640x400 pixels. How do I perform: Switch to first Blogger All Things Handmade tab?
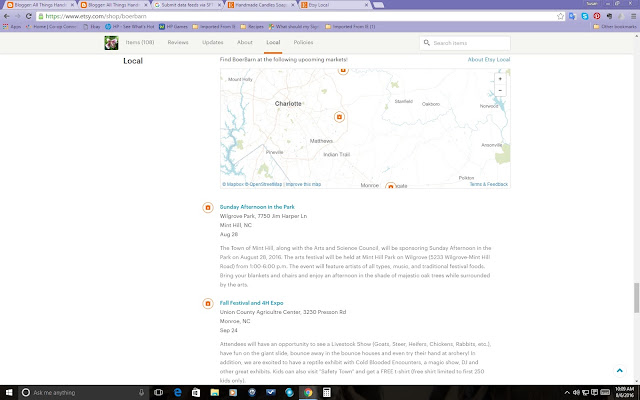(40, 5)
